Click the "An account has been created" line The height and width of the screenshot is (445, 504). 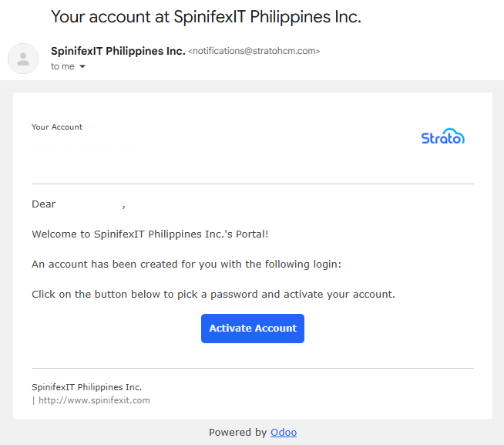pyautogui.click(x=186, y=264)
